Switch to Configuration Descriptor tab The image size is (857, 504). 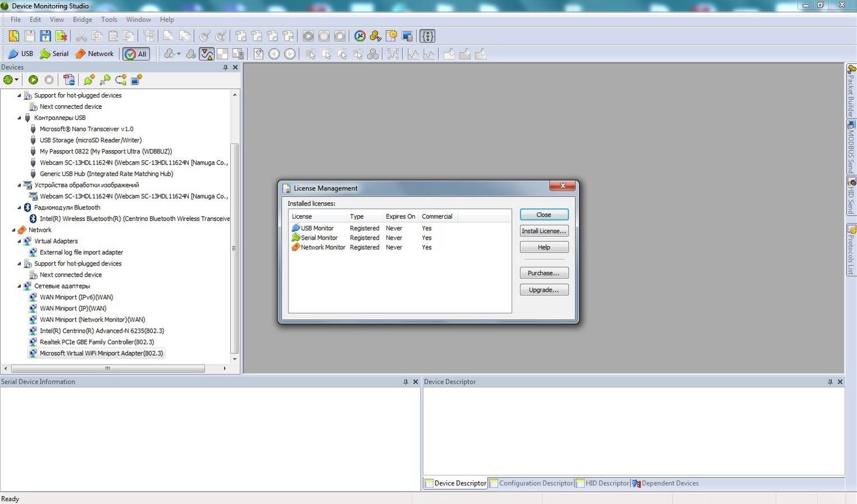(531, 483)
